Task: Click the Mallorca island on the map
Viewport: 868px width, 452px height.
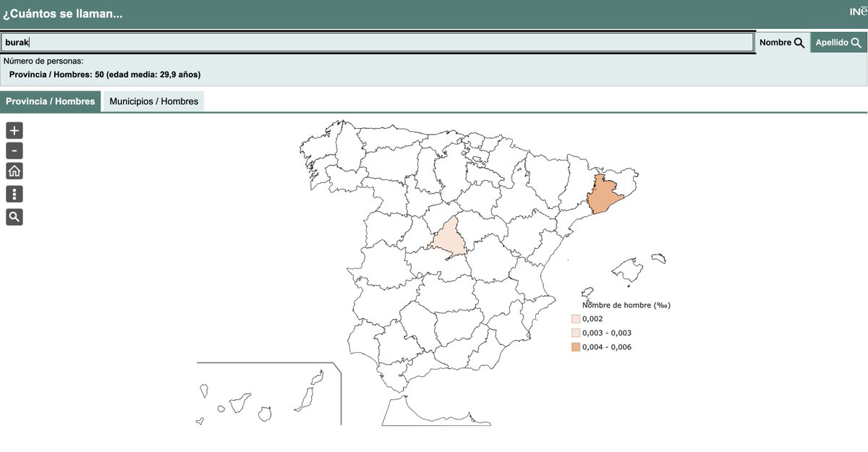Action: click(627, 270)
